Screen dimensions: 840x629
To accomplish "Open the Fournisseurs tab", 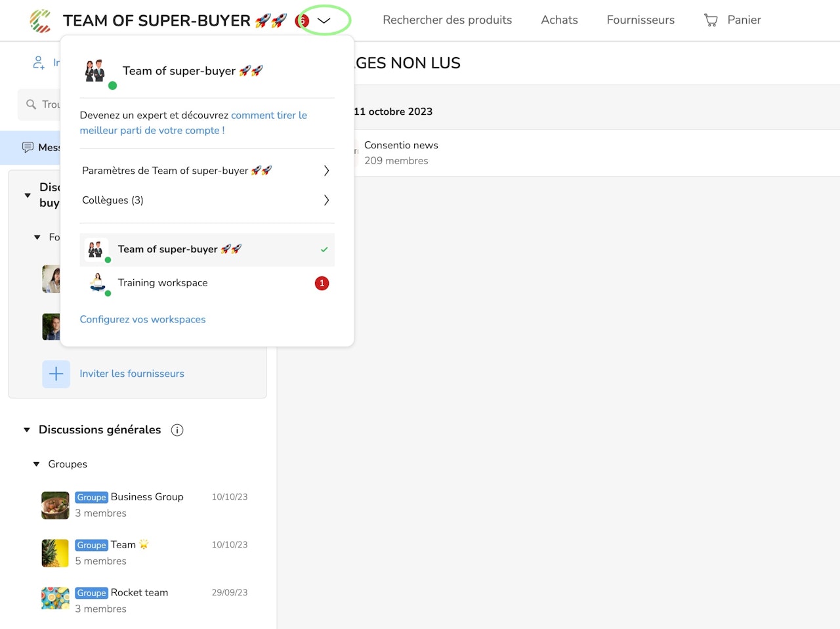I will coord(640,20).
